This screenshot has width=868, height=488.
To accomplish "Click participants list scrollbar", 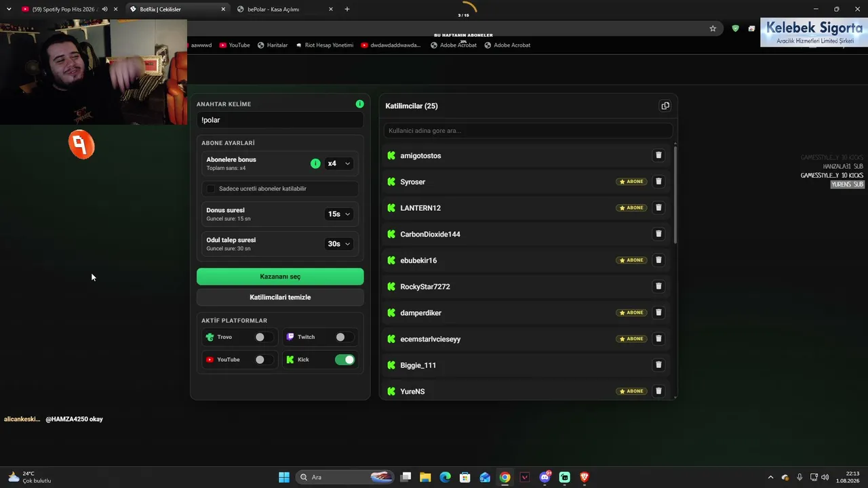I will [x=675, y=195].
